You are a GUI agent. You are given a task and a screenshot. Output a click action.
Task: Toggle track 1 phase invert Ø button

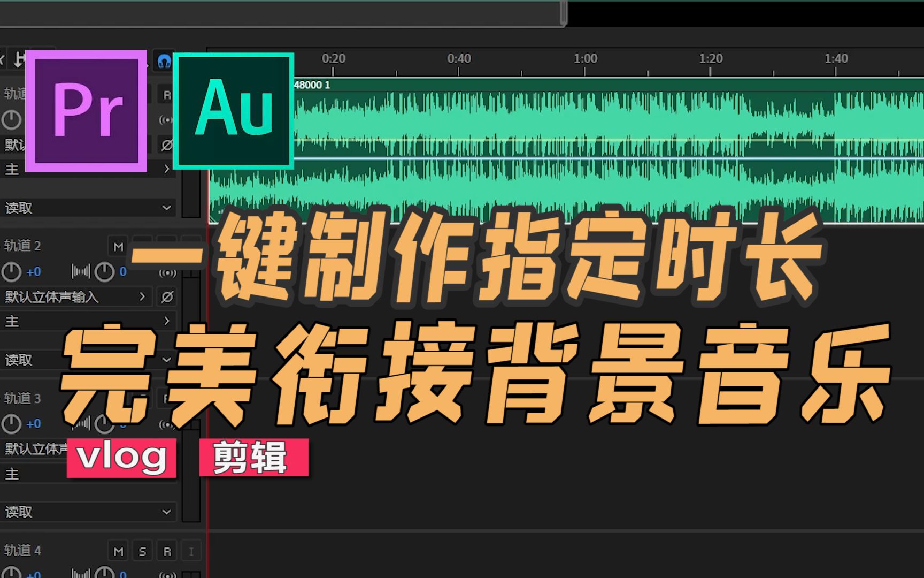coord(167,145)
